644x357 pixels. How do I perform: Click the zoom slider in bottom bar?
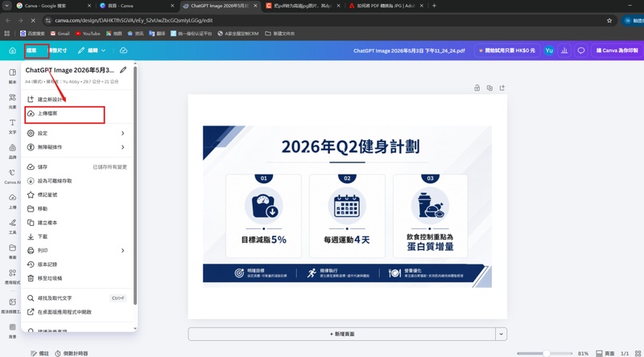pyautogui.click(x=544, y=353)
